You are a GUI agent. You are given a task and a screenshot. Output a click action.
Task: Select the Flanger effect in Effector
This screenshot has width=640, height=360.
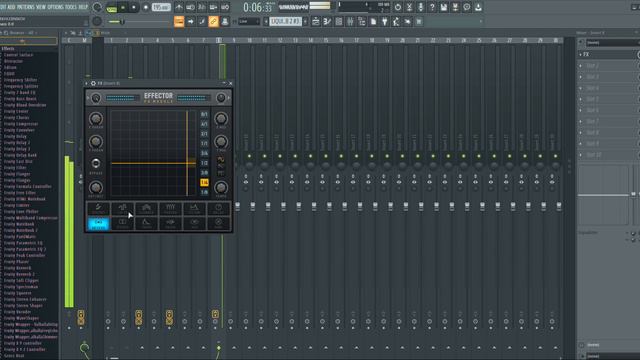click(x=147, y=209)
